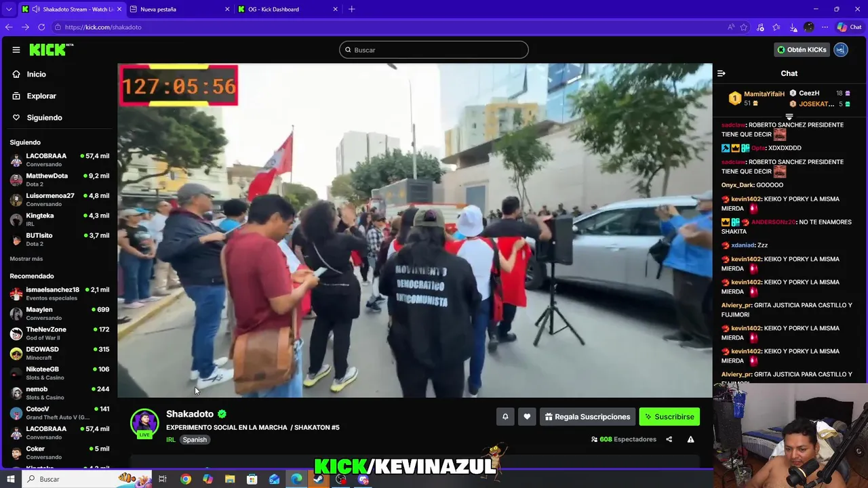Open DEOWASD recommended channel
The width and height of the screenshot is (868, 488).
coord(60,353)
